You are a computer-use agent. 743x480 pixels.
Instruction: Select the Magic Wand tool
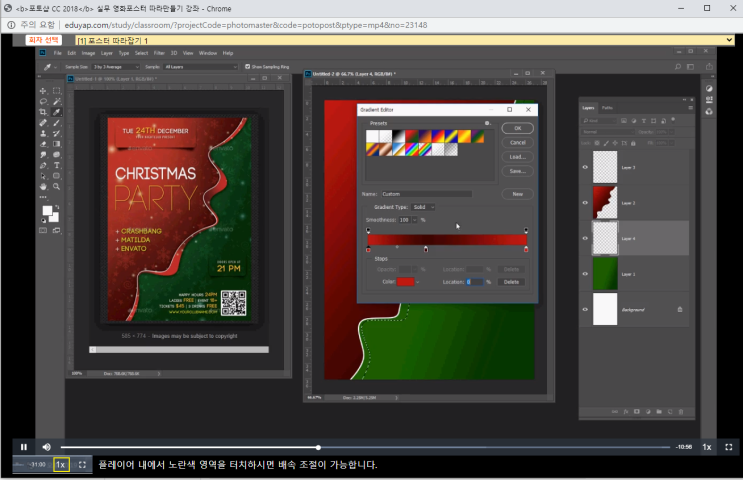tap(56, 101)
